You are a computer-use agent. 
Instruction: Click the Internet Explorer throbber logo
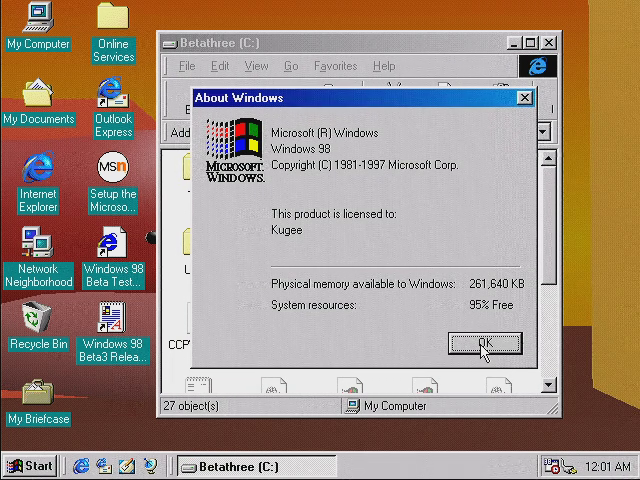point(538,66)
